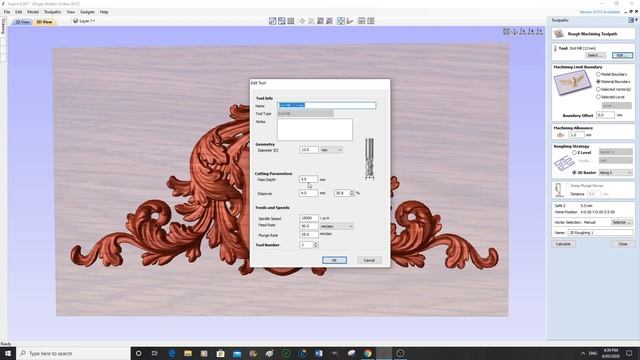Image resolution: width=640 pixels, height=360 pixels.
Task: Click the Feed Rate value field
Action: [x=309, y=226]
